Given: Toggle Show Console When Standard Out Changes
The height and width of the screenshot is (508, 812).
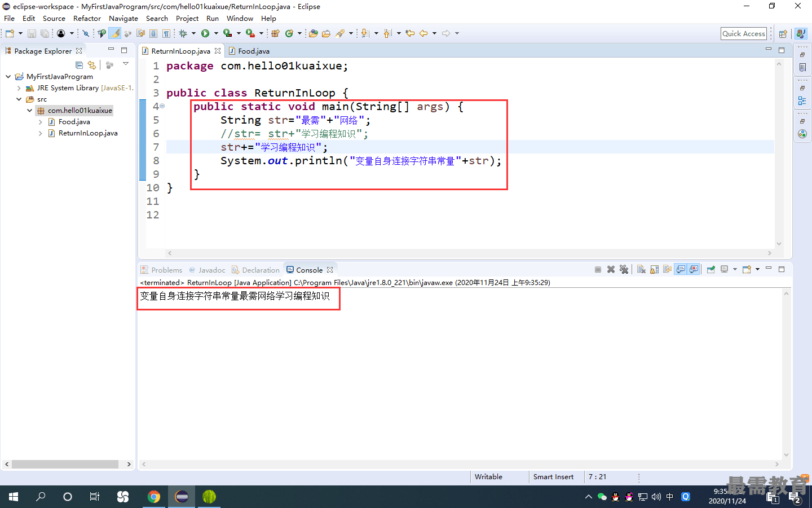Looking at the screenshot, I should 681,269.
